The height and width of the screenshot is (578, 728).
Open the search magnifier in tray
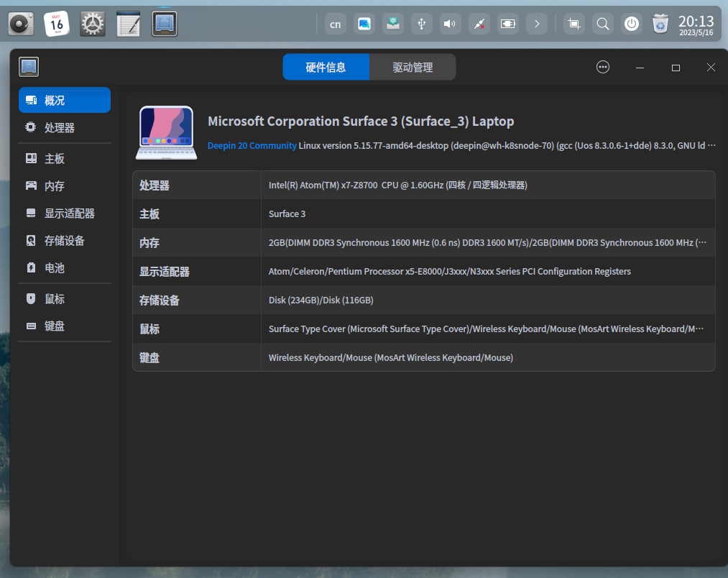click(603, 24)
